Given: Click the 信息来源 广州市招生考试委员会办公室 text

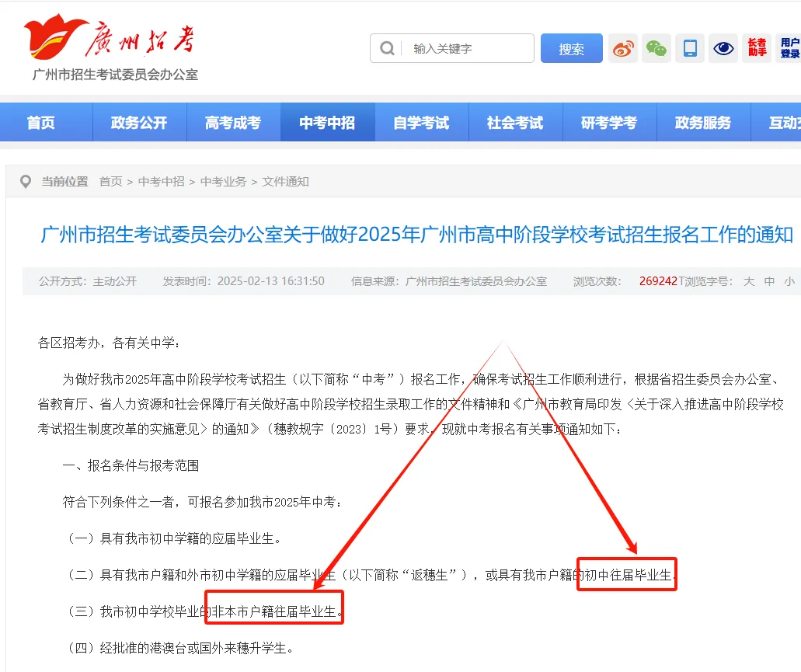Looking at the screenshot, I should click(x=449, y=281).
